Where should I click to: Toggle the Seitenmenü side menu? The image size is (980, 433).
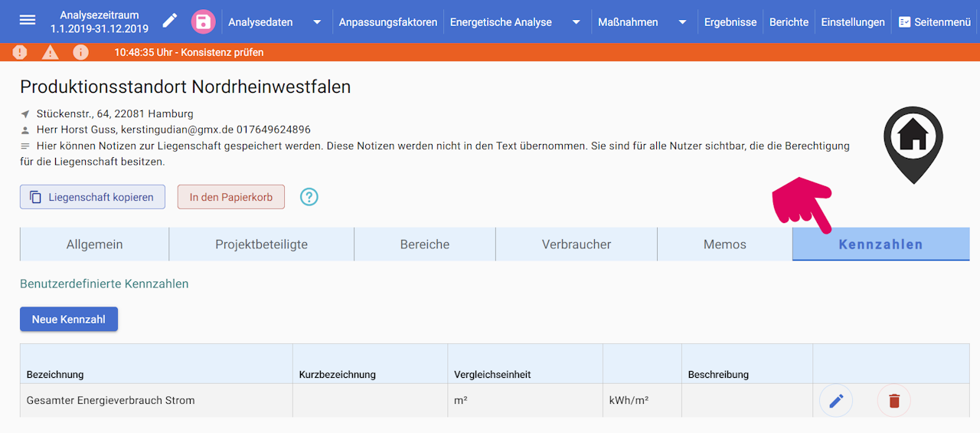click(934, 22)
